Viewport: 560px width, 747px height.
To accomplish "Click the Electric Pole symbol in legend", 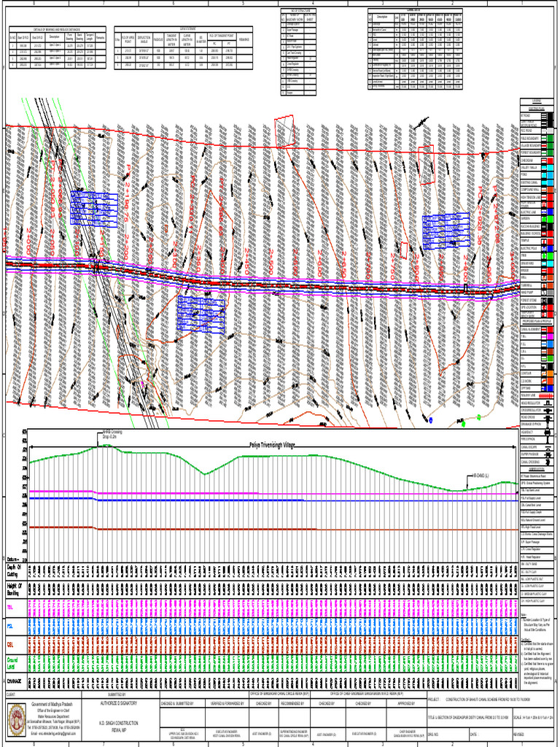I will point(544,249).
